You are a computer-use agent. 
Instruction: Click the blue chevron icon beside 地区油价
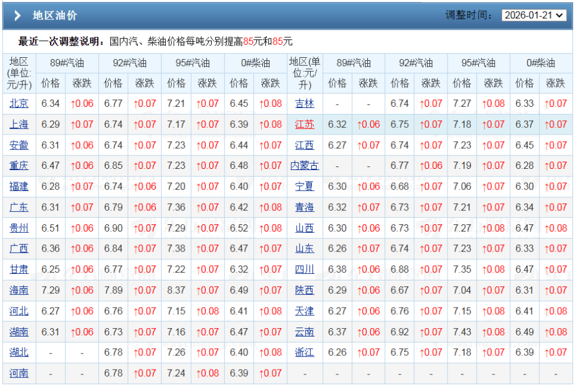pyautogui.click(x=16, y=15)
